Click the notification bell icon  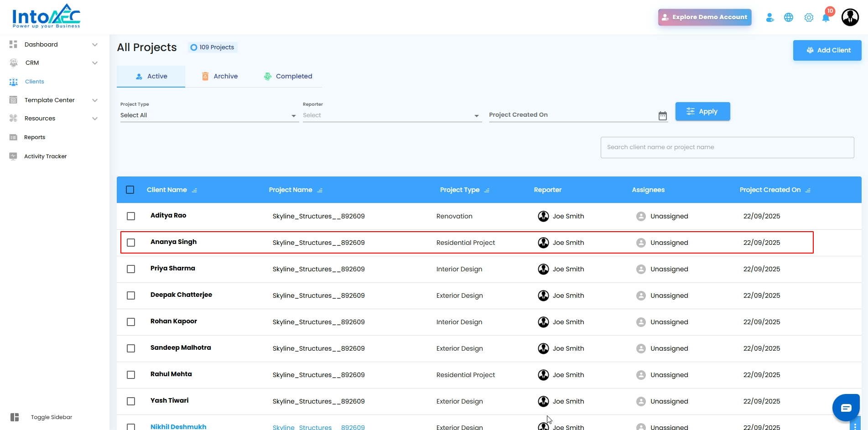coord(826,18)
